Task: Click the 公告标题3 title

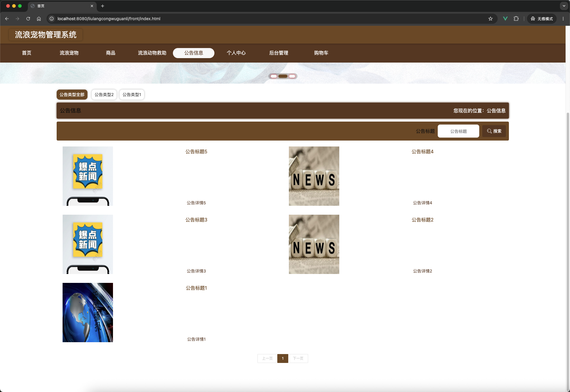Action: pos(196,220)
